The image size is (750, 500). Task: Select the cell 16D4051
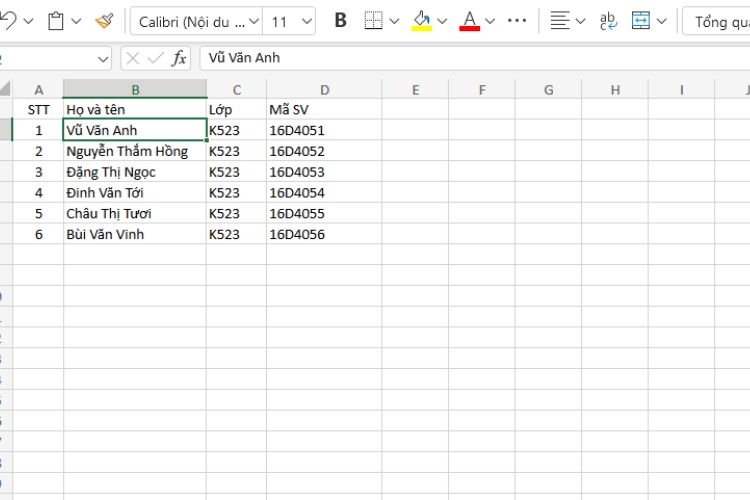pos(324,130)
